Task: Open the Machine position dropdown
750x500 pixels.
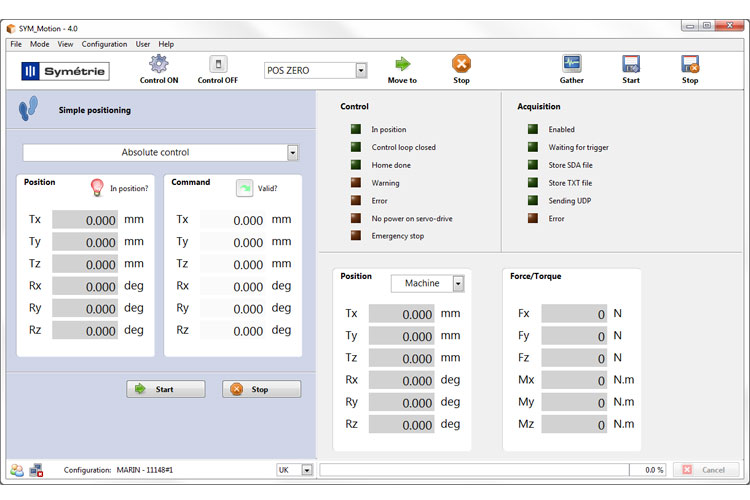Action: 458,284
